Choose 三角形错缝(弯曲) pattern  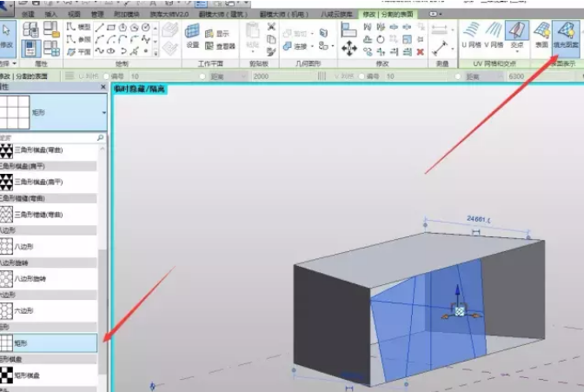tap(49, 215)
